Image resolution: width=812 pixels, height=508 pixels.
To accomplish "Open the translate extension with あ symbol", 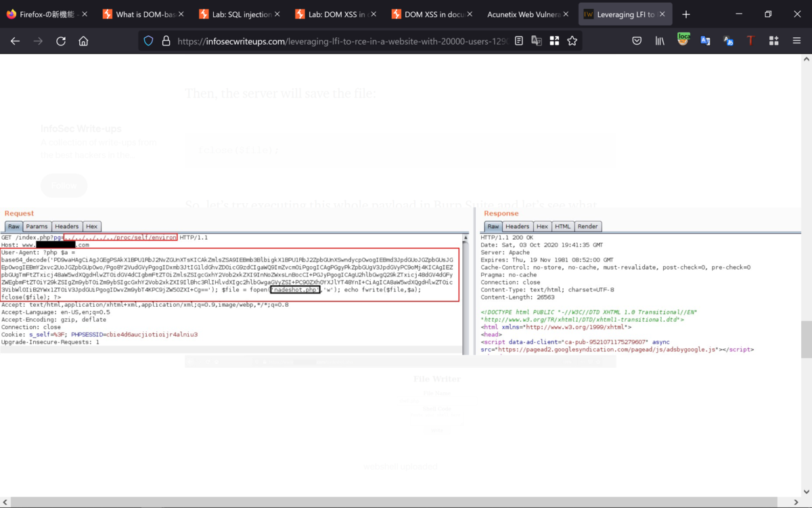I will (728, 41).
